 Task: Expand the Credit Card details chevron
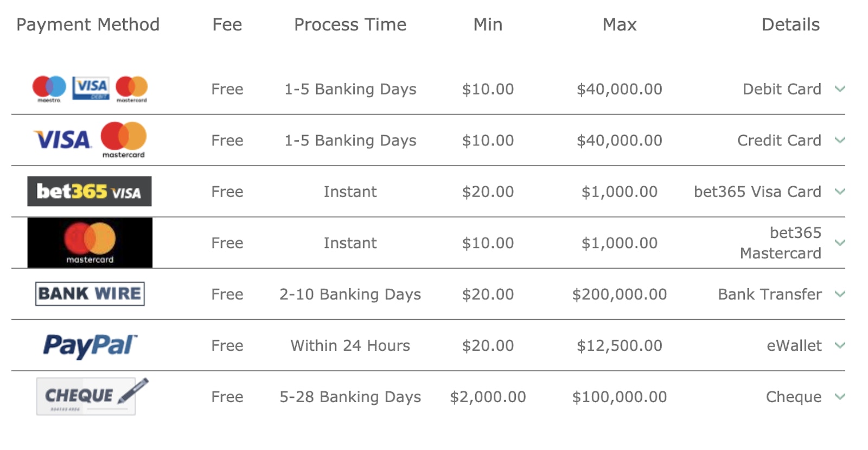[x=840, y=140]
